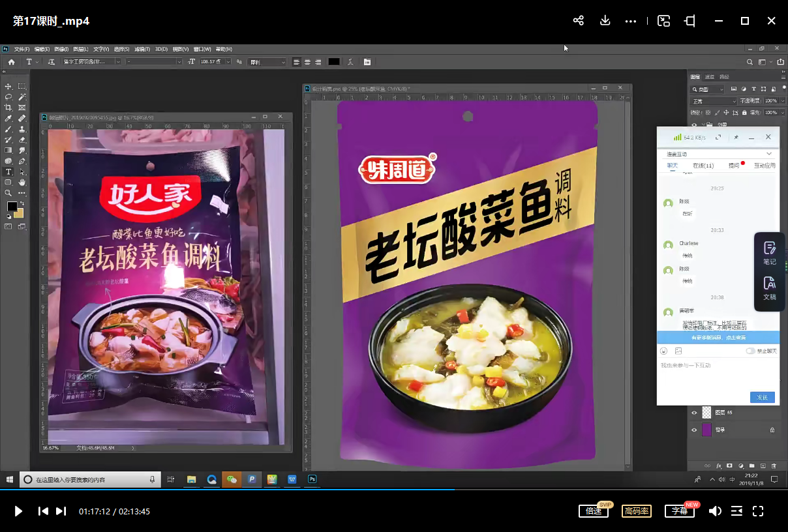
Task: Click the add layer mask icon
Action: [729, 466]
